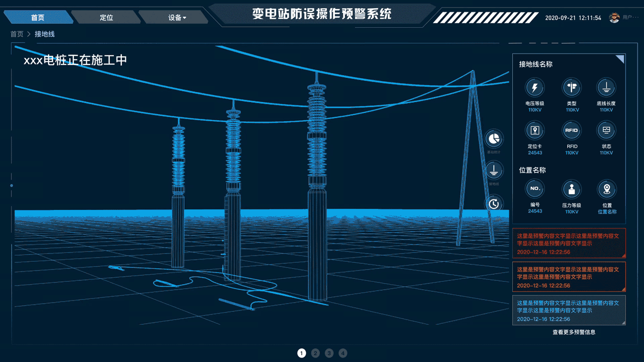Click the 24543 value under 编号

[x=535, y=211]
